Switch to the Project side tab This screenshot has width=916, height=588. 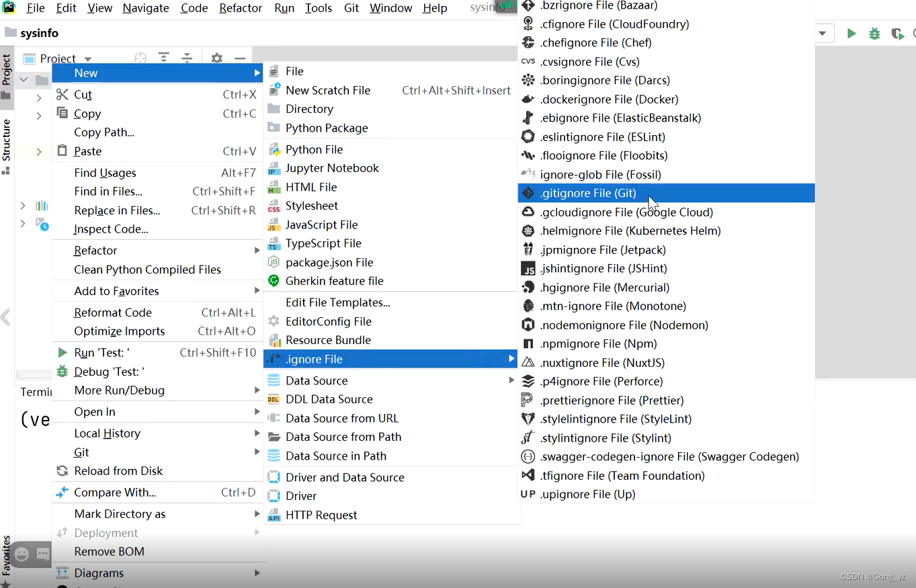point(7,76)
